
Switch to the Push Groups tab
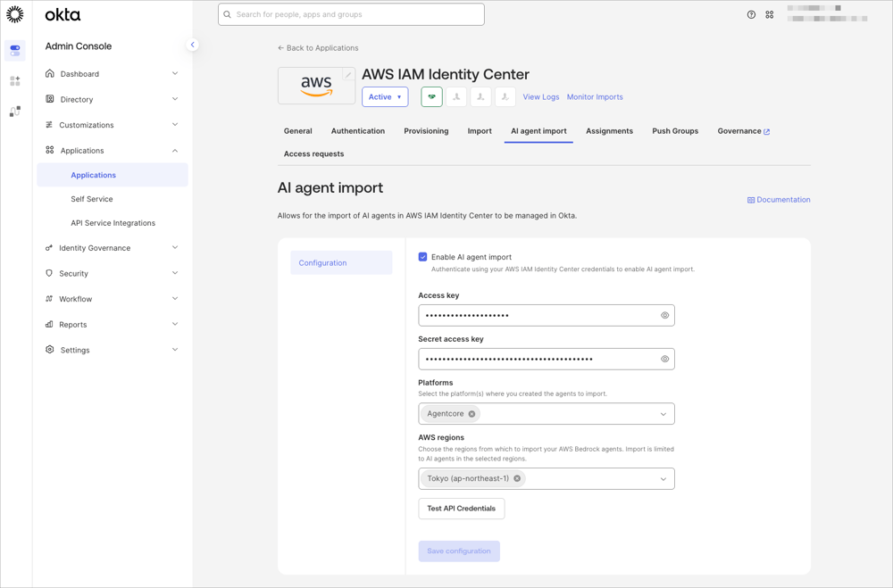pos(675,131)
